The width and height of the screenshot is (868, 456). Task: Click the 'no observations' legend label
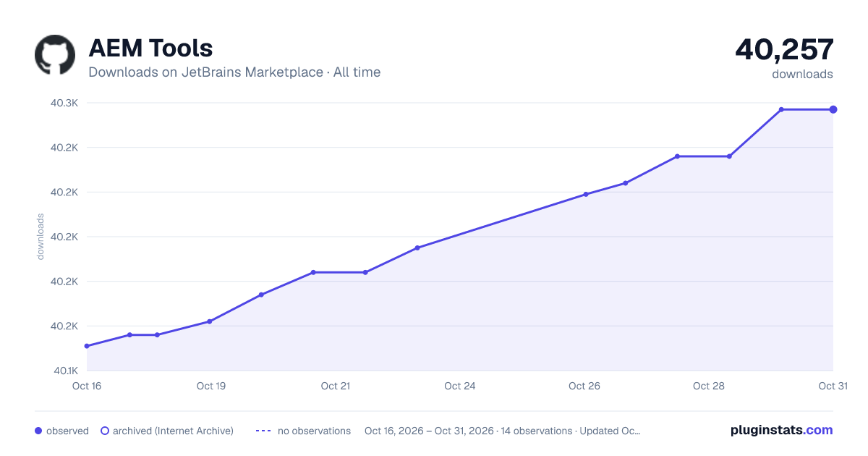point(314,431)
